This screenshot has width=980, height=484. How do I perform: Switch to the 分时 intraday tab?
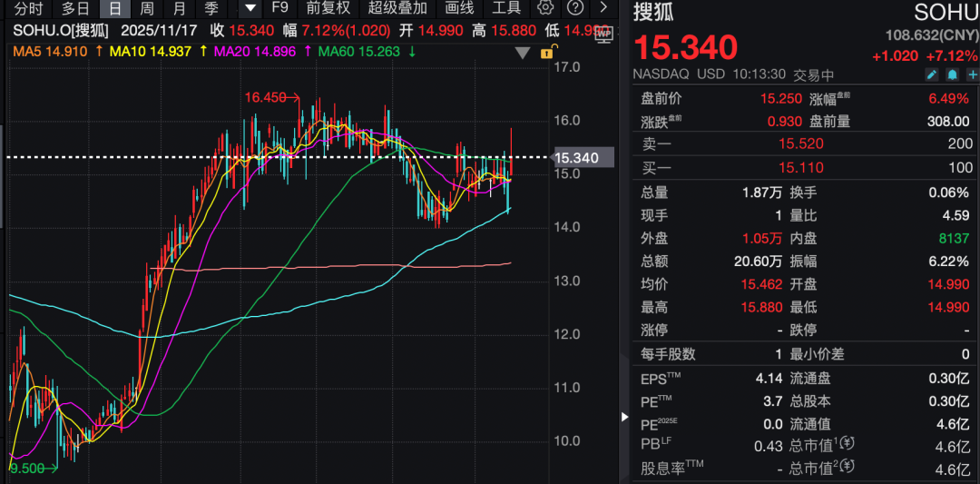click(x=28, y=8)
